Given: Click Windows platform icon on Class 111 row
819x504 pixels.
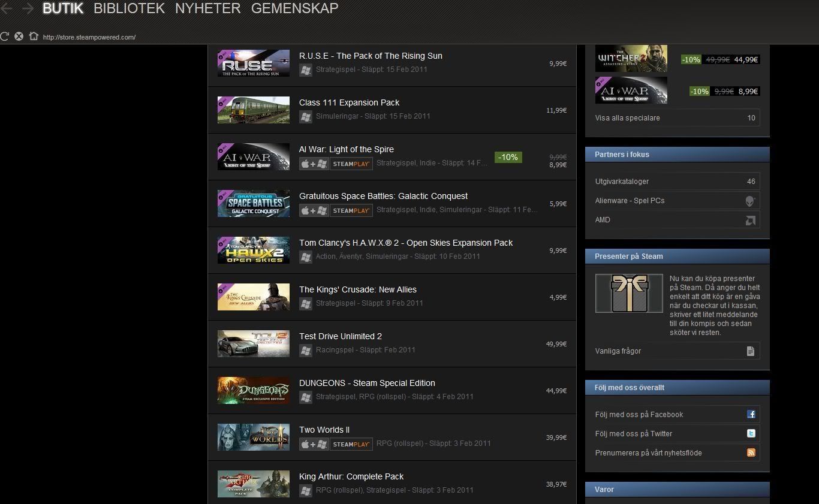Looking at the screenshot, I should tap(306, 116).
